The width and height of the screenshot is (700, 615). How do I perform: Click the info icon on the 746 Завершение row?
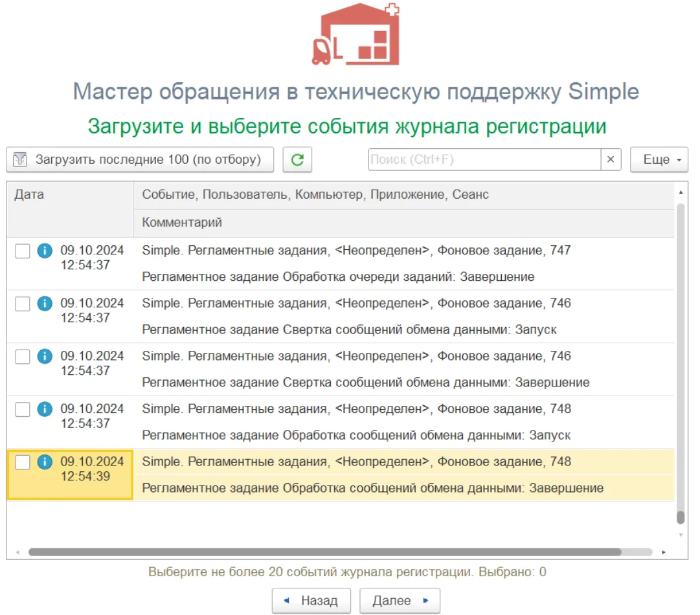click(x=45, y=356)
